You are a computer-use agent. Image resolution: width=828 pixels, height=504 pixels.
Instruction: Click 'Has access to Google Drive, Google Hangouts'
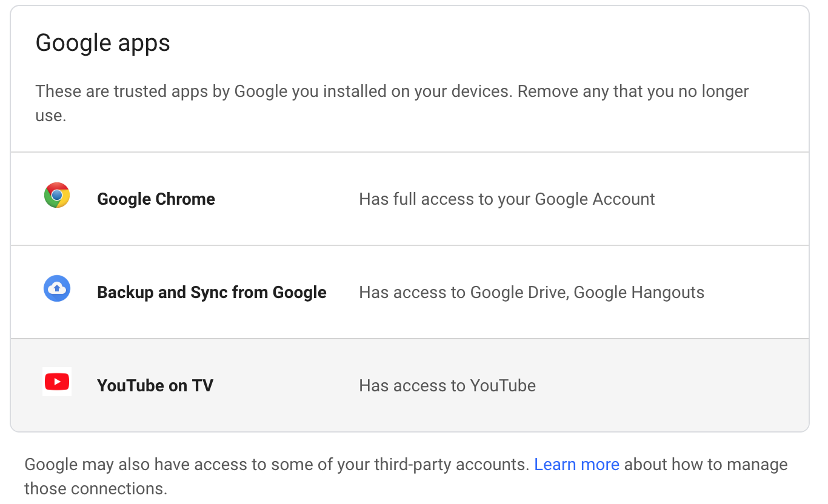point(532,293)
